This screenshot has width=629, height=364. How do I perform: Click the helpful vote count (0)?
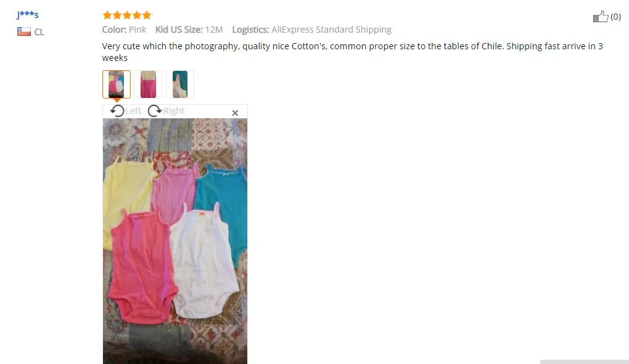coord(615,17)
